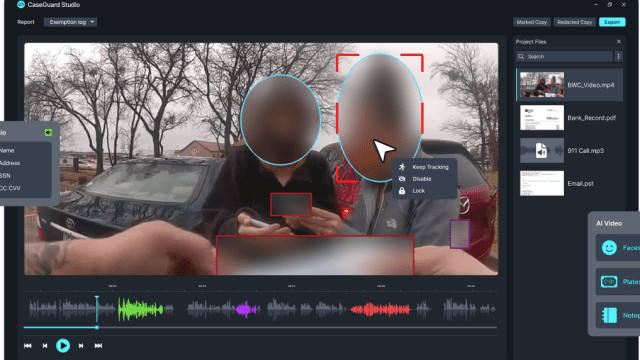This screenshot has width=640, height=360.
Task: Click the playback progress slider handle
Action: click(x=97, y=327)
